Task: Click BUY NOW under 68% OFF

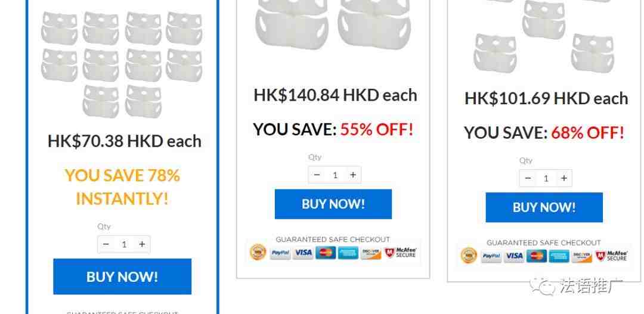Action: pyautogui.click(x=544, y=207)
